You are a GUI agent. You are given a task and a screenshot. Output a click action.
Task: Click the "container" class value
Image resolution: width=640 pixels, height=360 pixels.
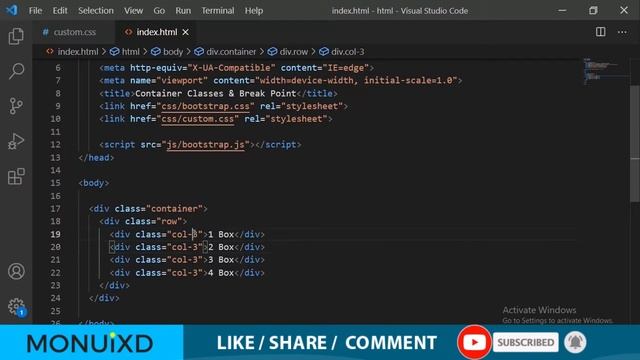click(174, 209)
